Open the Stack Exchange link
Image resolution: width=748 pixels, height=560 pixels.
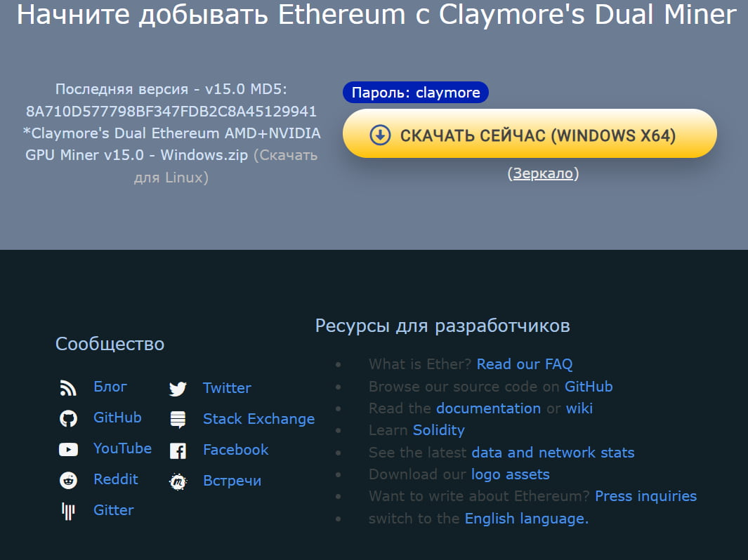coord(259,419)
